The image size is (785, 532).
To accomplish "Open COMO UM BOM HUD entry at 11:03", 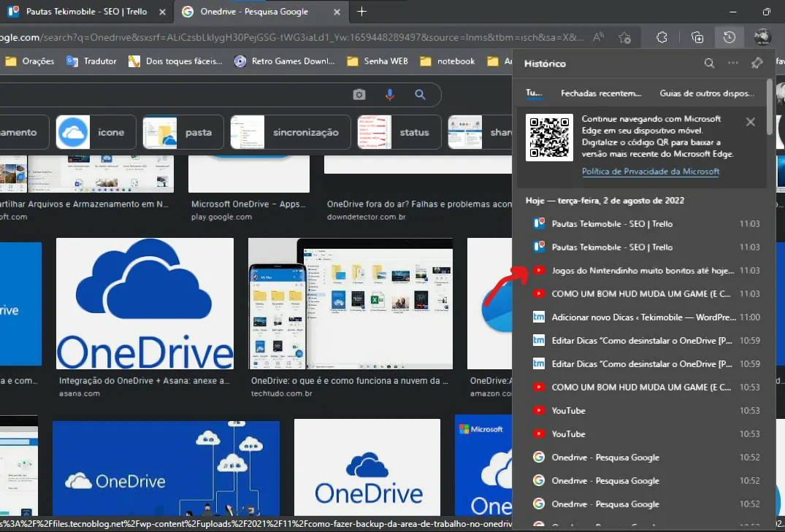I will (646, 294).
